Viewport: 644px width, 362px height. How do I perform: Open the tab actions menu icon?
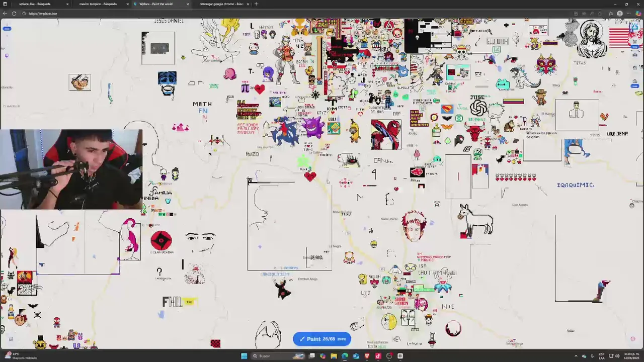coord(4,4)
